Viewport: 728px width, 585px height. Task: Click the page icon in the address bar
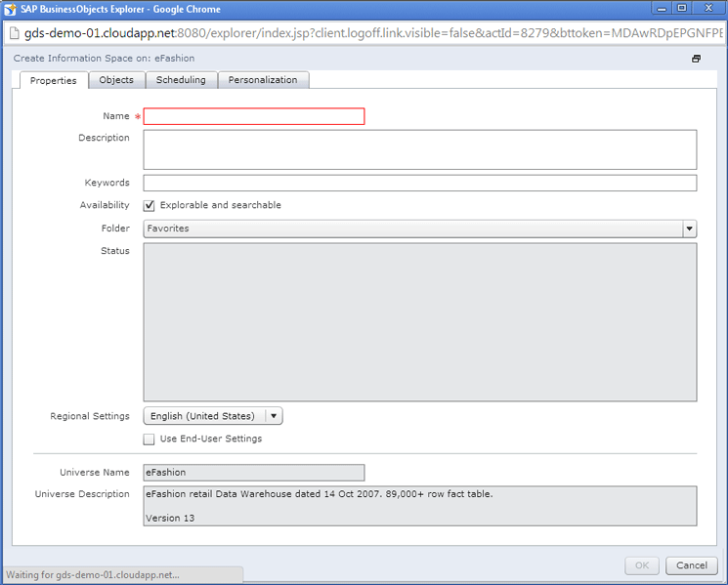pyautogui.click(x=13, y=32)
